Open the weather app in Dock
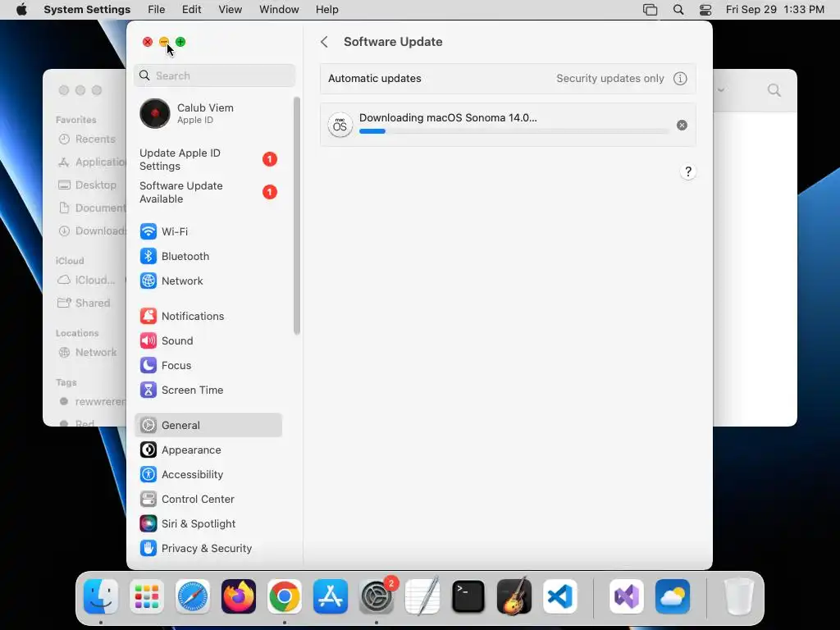Image resolution: width=840 pixels, height=630 pixels. [x=673, y=596]
